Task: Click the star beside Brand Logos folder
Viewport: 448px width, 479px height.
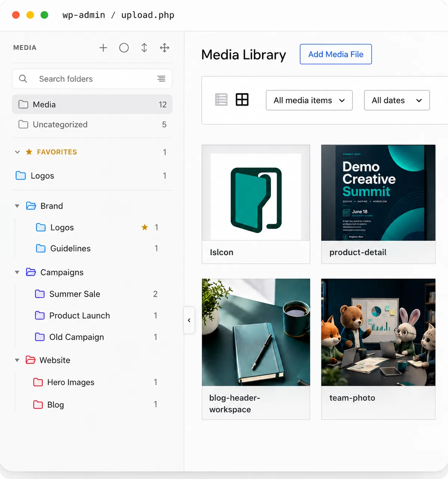Action: 144,227
